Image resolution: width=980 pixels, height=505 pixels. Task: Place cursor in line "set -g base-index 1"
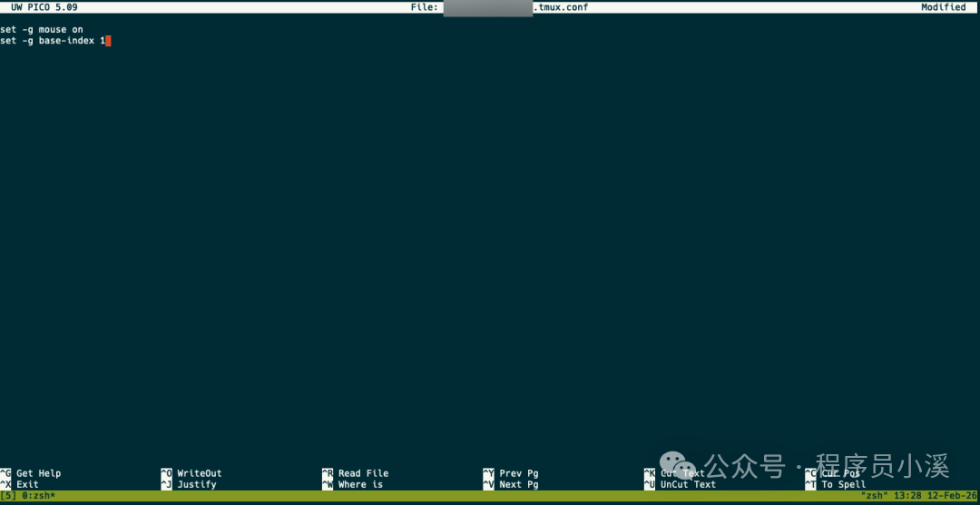[53, 41]
